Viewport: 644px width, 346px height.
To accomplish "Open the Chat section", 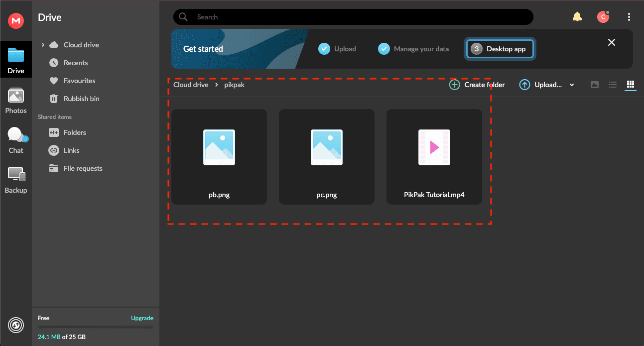I will tap(16, 140).
